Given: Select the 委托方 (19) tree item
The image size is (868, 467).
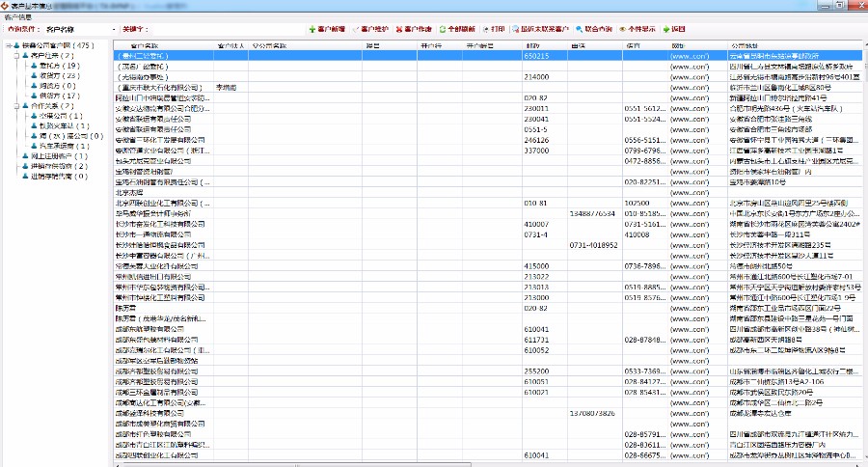Looking at the screenshot, I should tap(55, 66).
